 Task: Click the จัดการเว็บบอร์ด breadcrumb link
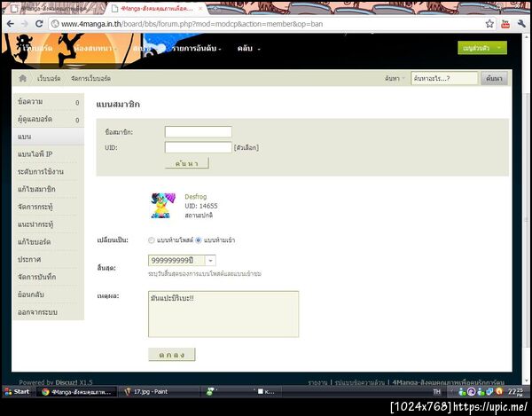pyautogui.click(x=90, y=78)
